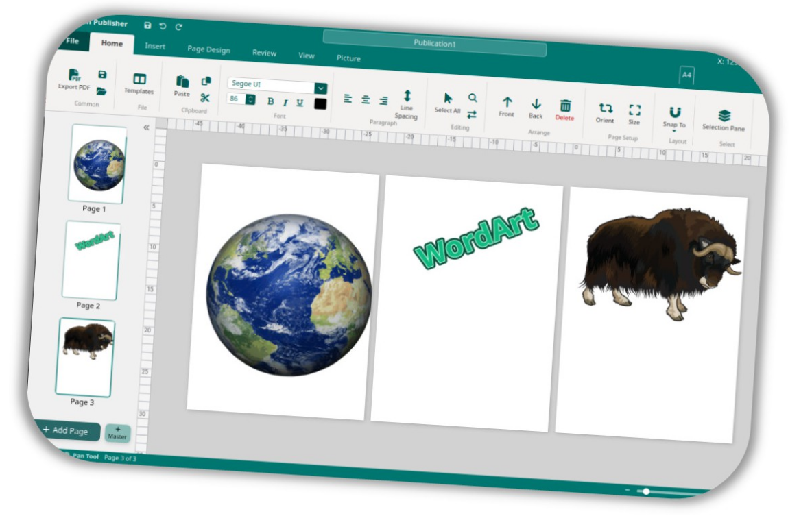Click the font size 86 stepper arrows
The image size is (812, 529).
pyautogui.click(x=250, y=99)
